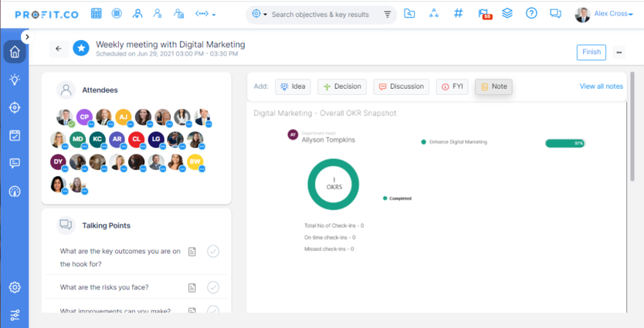The image size is (644, 328).
Task: Click the search objectives and key results field
Action: 320,15
